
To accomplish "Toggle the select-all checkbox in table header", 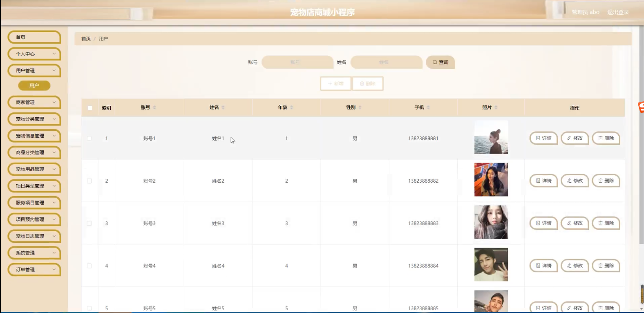I will pyautogui.click(x=90, y=108).
